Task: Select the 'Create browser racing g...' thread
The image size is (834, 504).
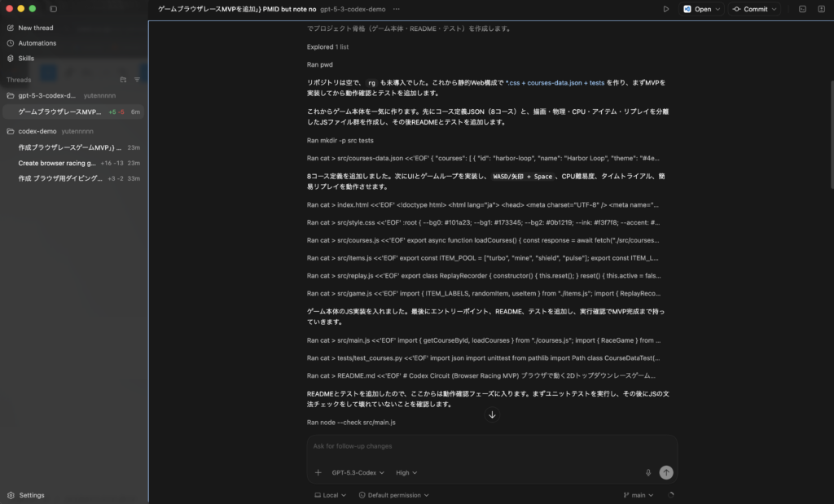Action: coord(57,163)
